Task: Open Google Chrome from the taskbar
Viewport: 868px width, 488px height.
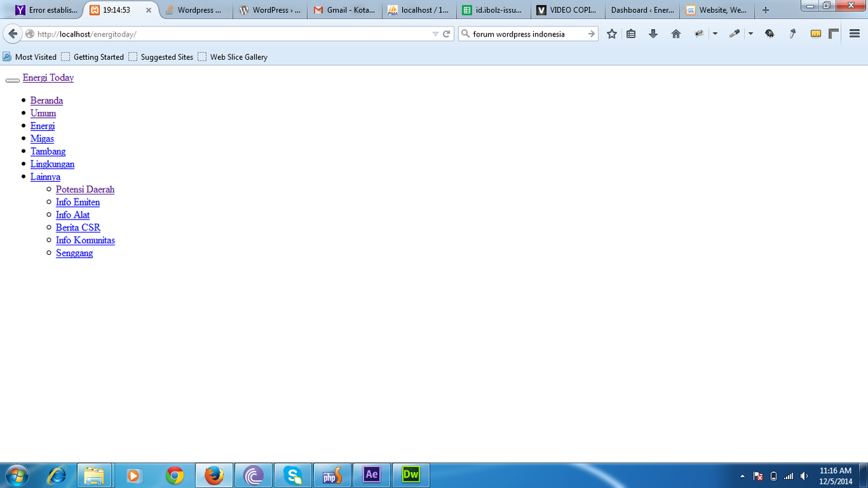Action: (x=174, y=475)
